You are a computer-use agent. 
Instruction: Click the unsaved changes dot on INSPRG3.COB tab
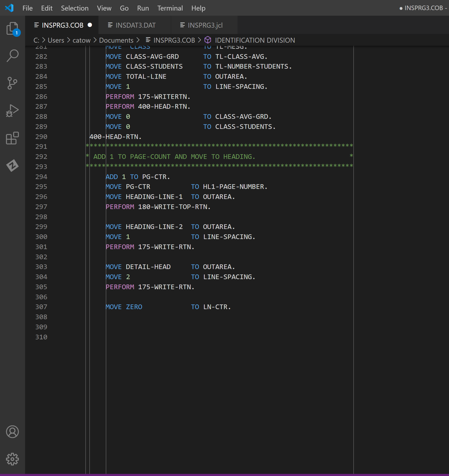90,25
